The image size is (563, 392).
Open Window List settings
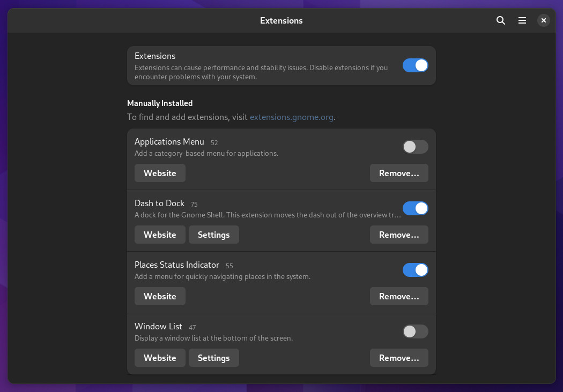213,358
